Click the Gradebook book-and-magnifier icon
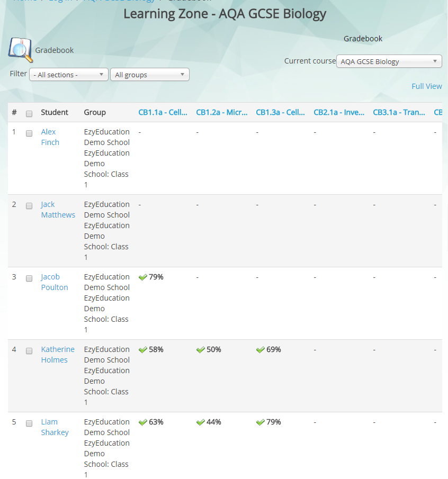Screen dimensions: 448x479 [x=21, y=50]
